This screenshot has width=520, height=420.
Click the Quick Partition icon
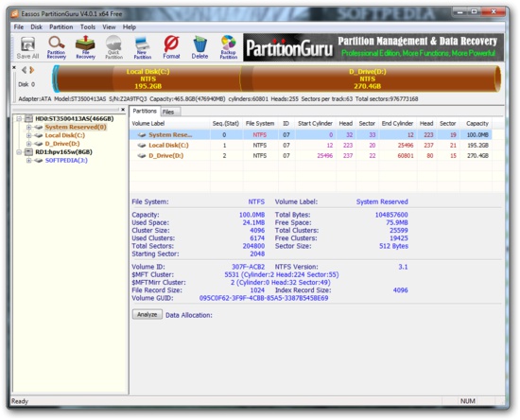click(x=113, y=47)
